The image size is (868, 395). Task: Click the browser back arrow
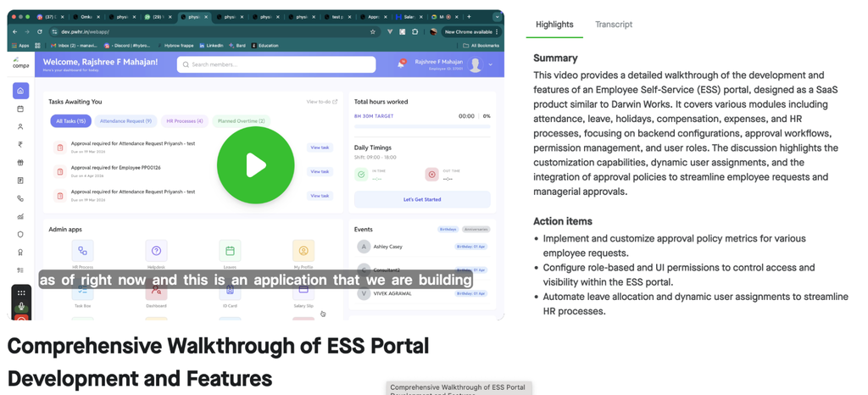(x=15, y=32)
